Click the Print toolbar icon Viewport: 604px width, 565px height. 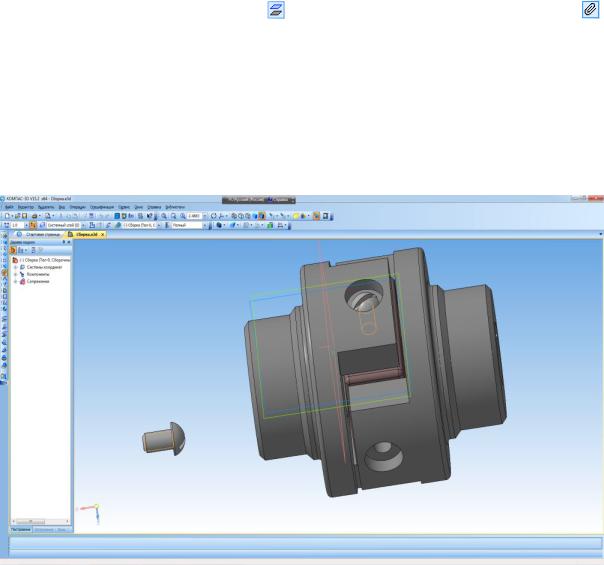(x=34, y=216)
